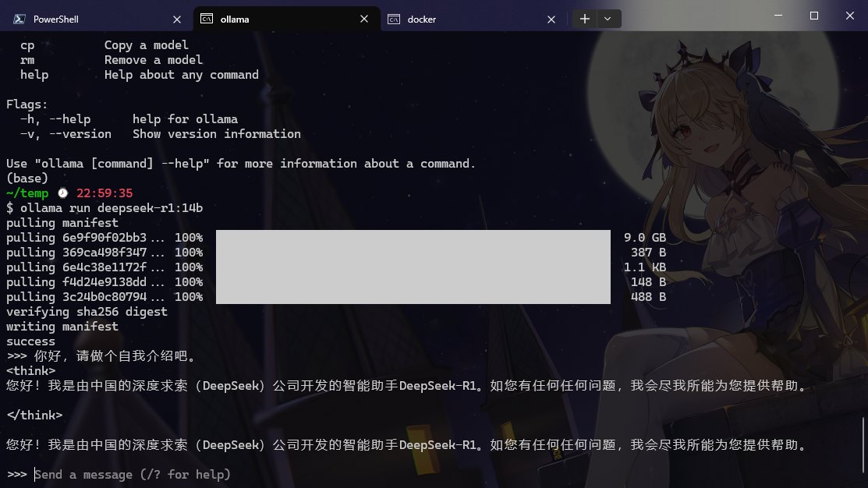Screen dimensions: 868x488
Task: Click the 'pulling f4d24e9138dd' line
Action: click(x=105, y=282)
